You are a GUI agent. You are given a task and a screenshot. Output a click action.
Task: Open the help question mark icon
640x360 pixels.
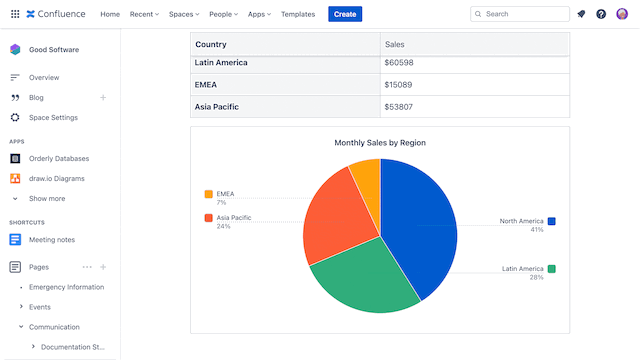(601, 14)
